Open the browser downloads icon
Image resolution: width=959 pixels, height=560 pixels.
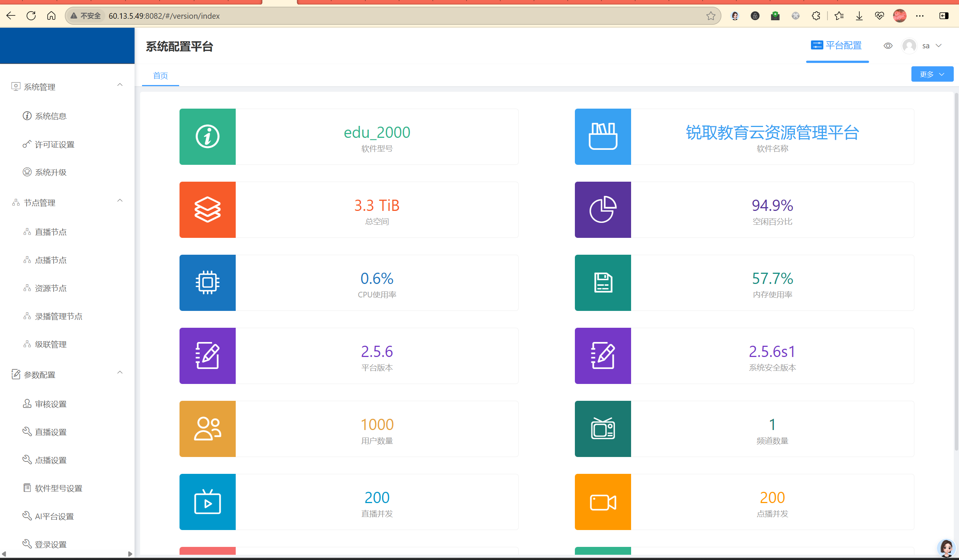(859, 16)
